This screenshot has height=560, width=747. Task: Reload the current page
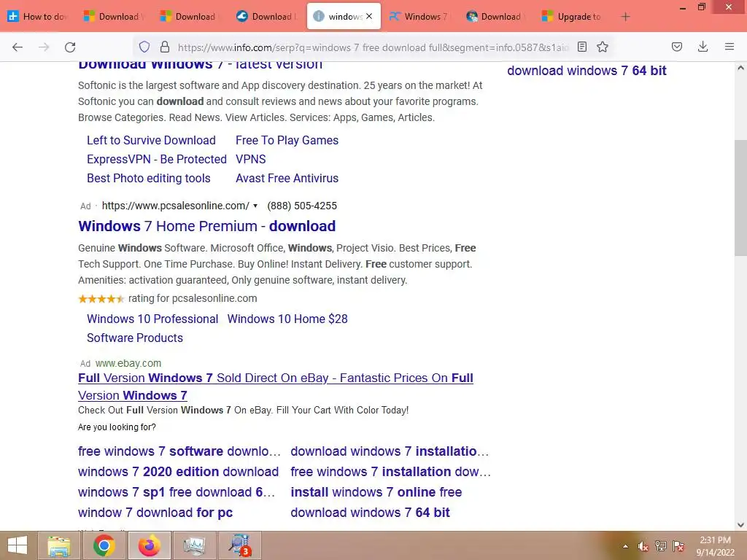tap(70, 47)
